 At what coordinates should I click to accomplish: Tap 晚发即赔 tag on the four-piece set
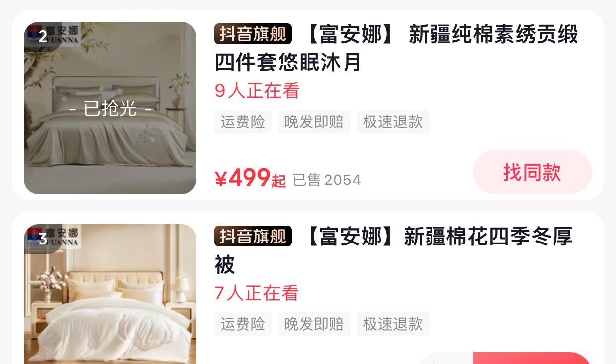pyautogui.click(x=314, y=121)
